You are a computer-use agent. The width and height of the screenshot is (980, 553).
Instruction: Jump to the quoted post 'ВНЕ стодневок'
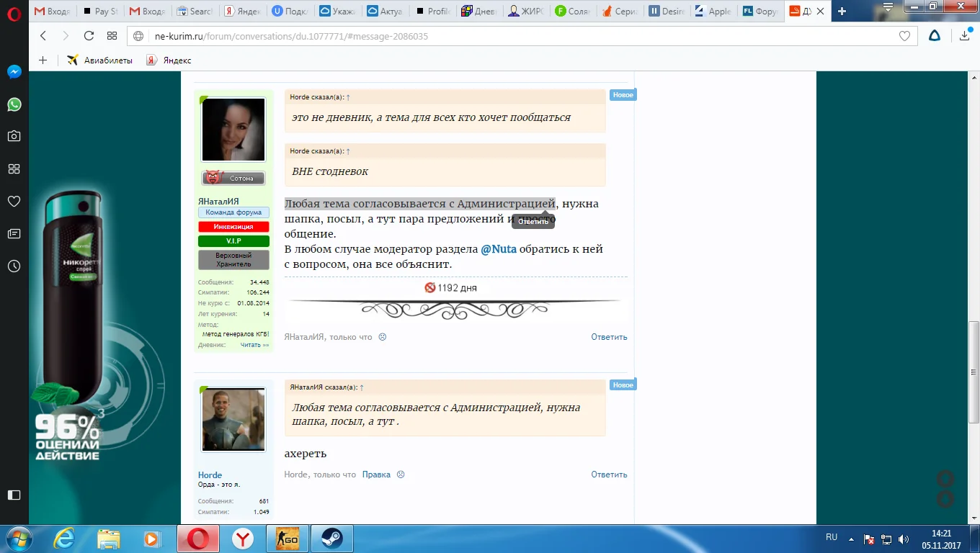348,151
